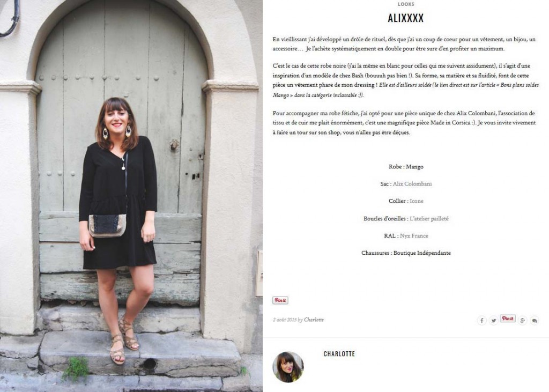
Task: Click the italic Bons plans soldes Mango text
Action: point(405,90)
